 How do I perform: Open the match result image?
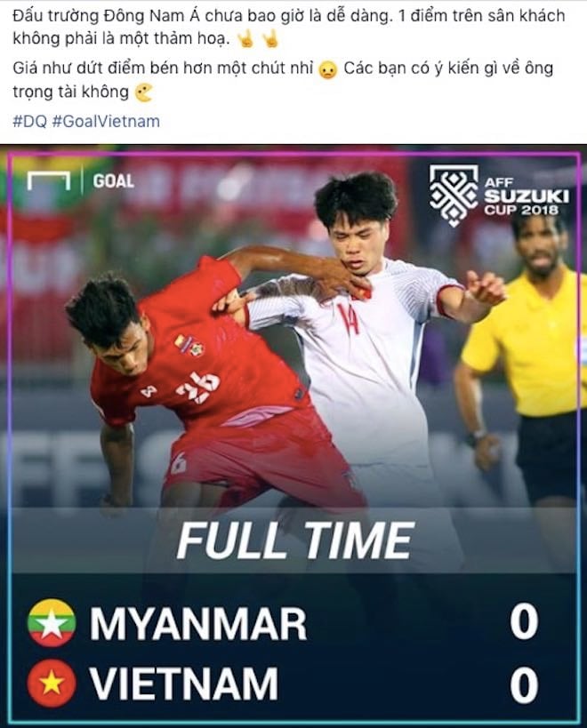point(293,436)
